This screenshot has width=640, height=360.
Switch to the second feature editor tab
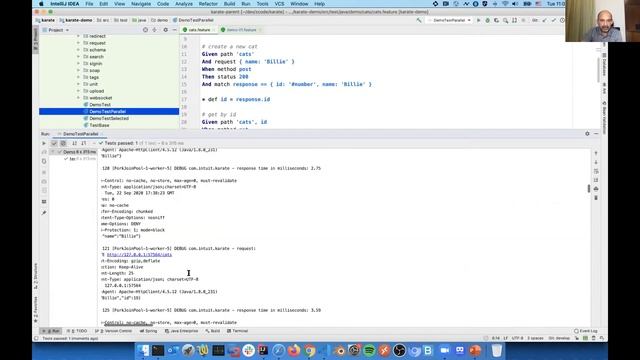tap(240, 30)
